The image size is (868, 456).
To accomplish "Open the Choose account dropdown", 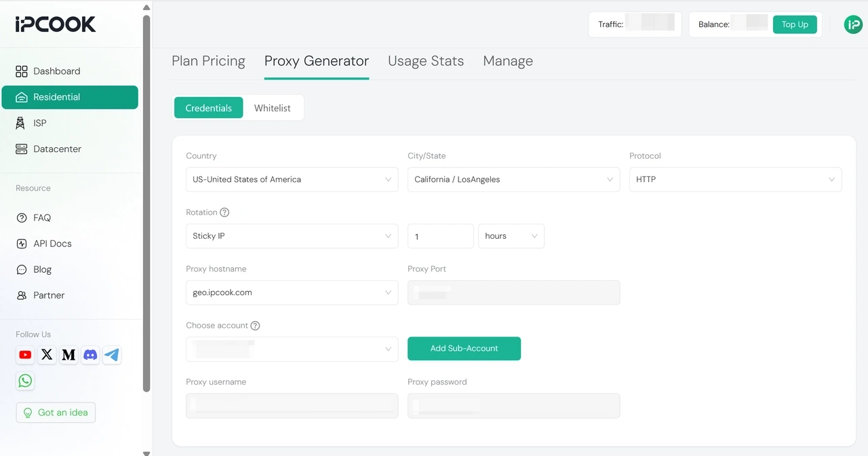I will point(292,349).
